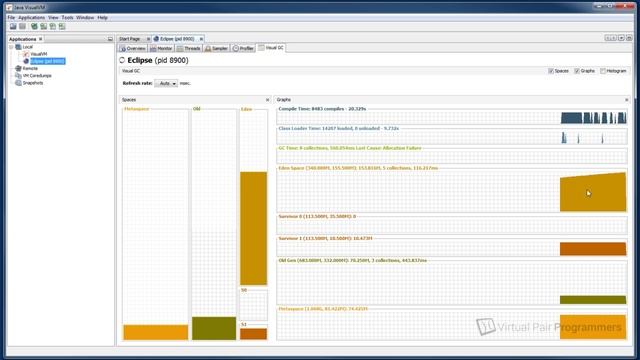640x360 pixels.
Task: Maximize the document window button
Action: point(629,38)
